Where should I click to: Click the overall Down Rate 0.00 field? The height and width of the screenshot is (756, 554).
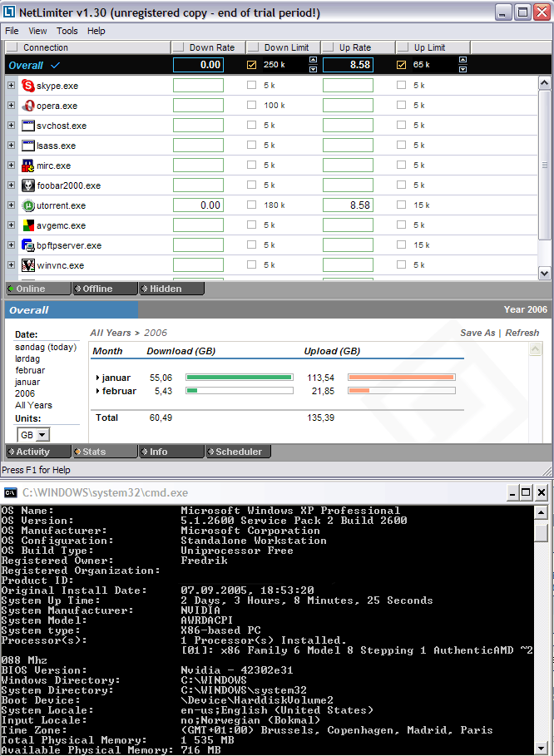point(198,65)
